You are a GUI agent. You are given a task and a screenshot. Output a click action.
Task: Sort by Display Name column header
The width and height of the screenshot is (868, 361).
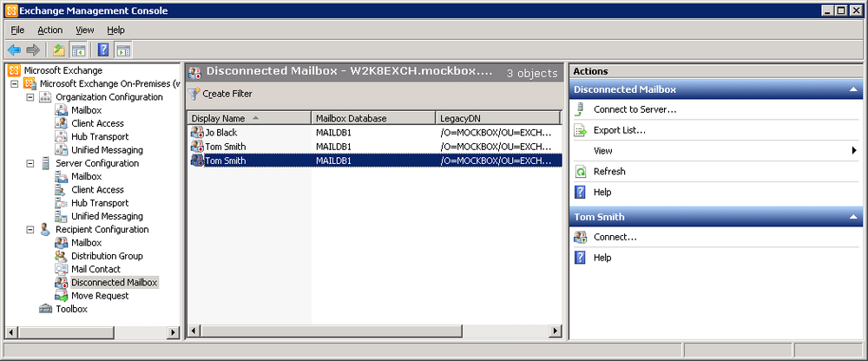[248, 118]
